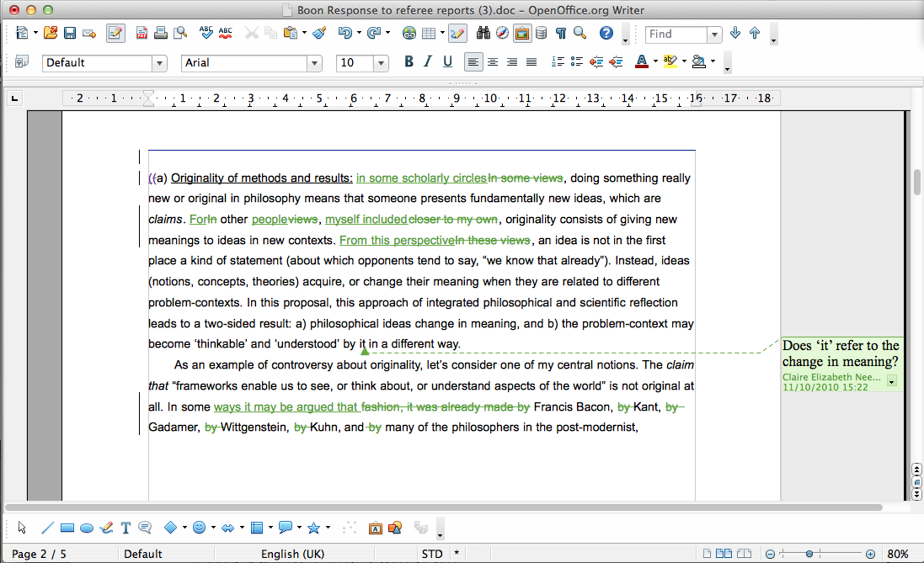The height and width of the screenshot is (563, 924).
Task: Insert a table using the Table icon
Action: [429, 33]
